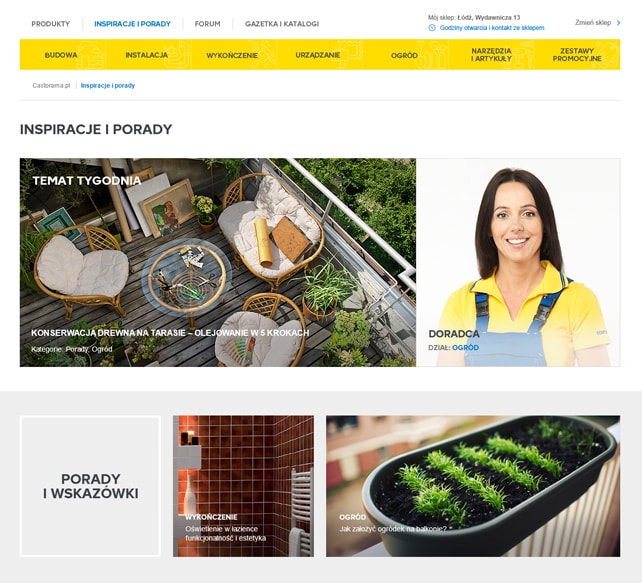
Task: Open store hours and contact link
Action: pyautogui.click(x=492, y=28)
